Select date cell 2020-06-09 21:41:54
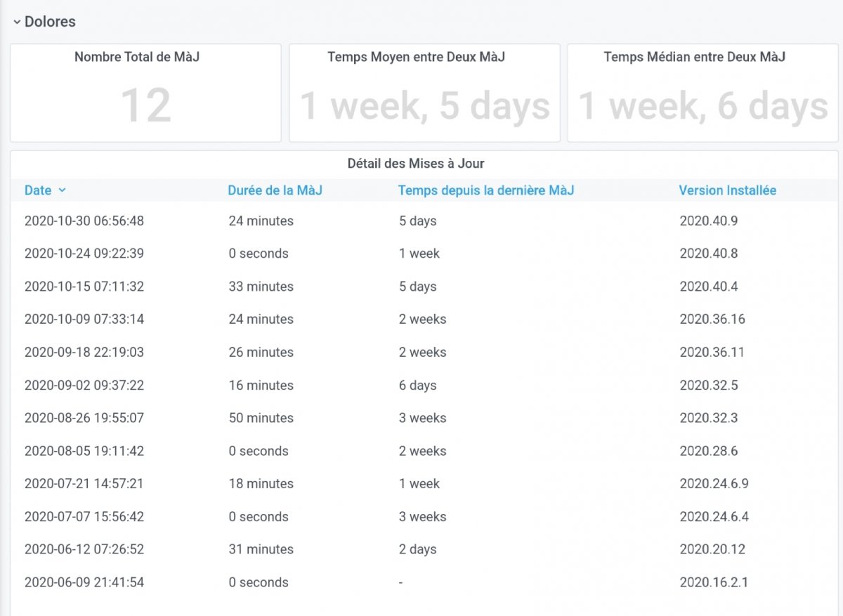 coord(84,582)
